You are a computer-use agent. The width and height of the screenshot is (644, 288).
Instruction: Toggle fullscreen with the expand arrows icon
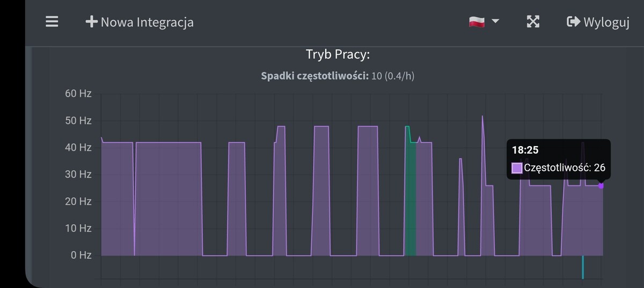(x=532, y=22)
